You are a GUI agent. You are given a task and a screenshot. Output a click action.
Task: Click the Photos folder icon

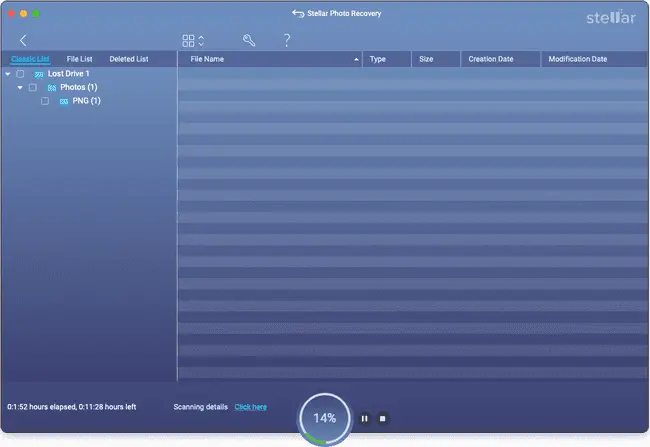point(51,88)
